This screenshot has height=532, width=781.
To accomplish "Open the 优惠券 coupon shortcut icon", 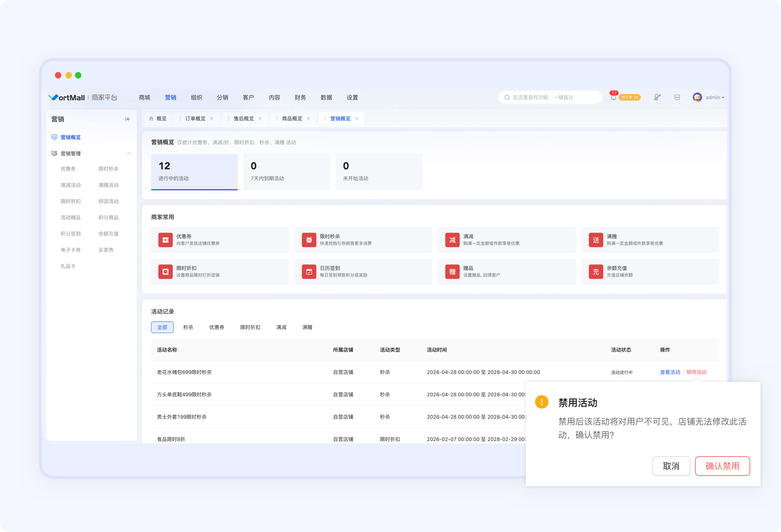I will (165, 240).
